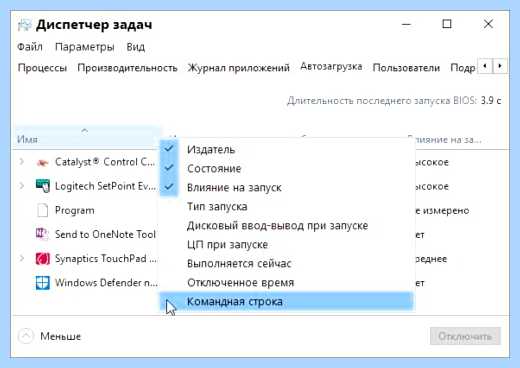Click the Catalyst Control Center icon
The width and height of the screenshot is (520, 368).
(42, 163)
